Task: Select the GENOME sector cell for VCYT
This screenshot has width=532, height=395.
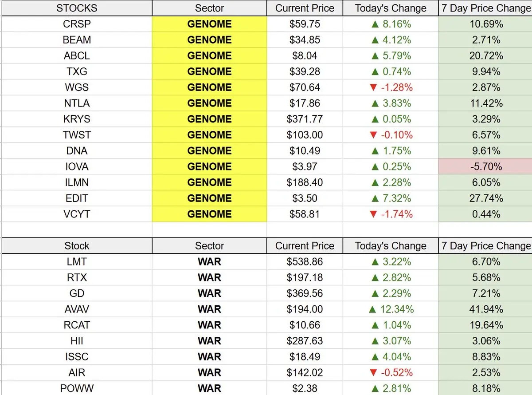Action: click(x=209, y=214)
